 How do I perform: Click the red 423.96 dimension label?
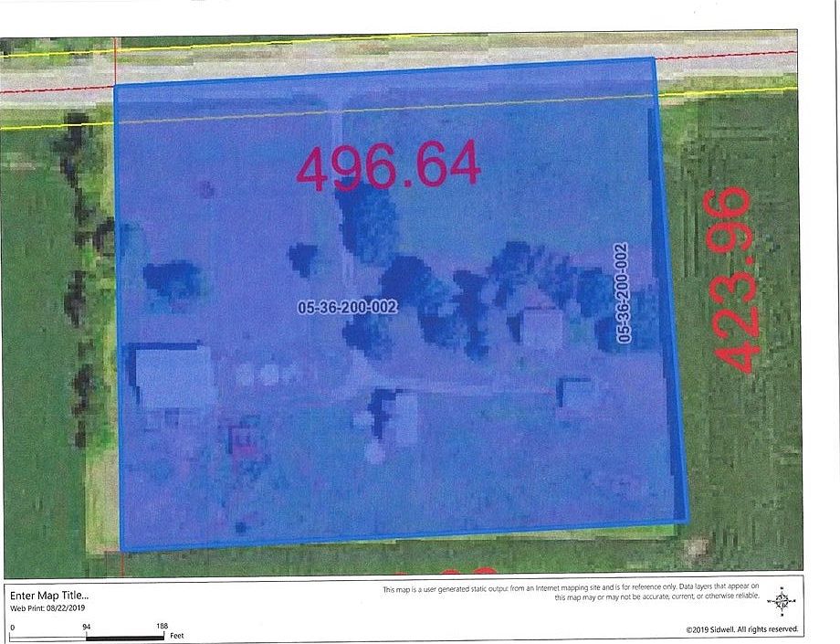click(x=726, y=274)
